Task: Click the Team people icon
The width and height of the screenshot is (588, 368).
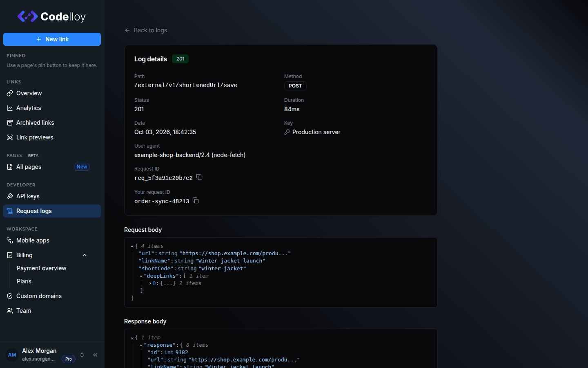Action: point(10,311)
